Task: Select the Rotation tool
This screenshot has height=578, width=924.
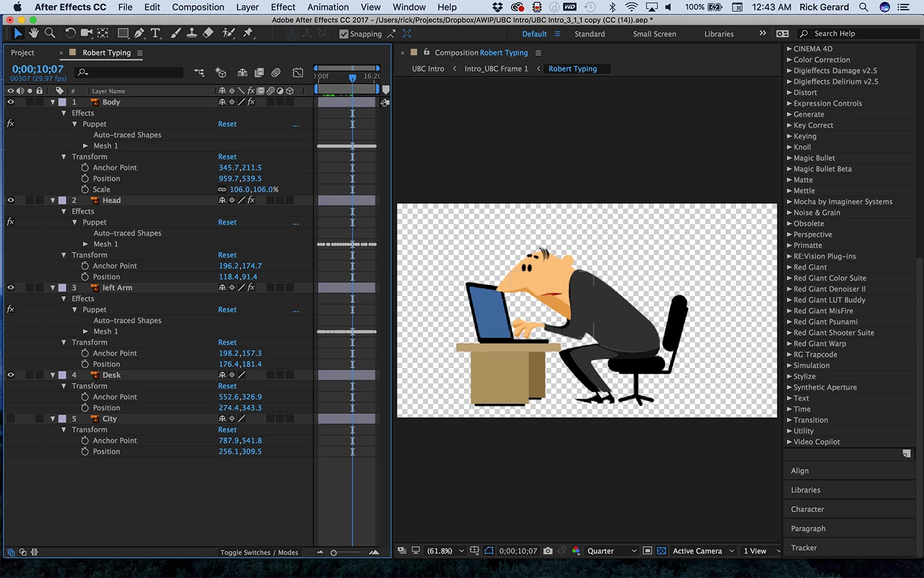Action: click(70, 33)
